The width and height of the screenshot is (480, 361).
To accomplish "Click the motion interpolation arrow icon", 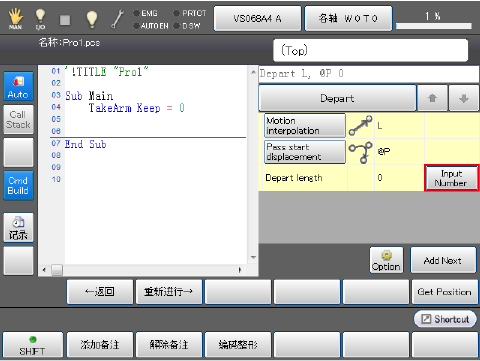I will click(360, 125).
